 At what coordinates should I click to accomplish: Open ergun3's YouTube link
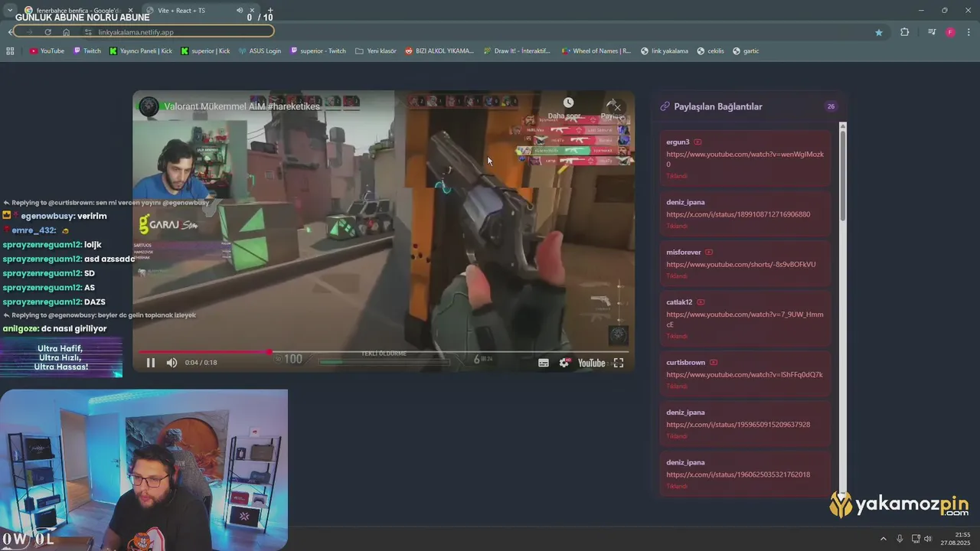coord(745,159)
